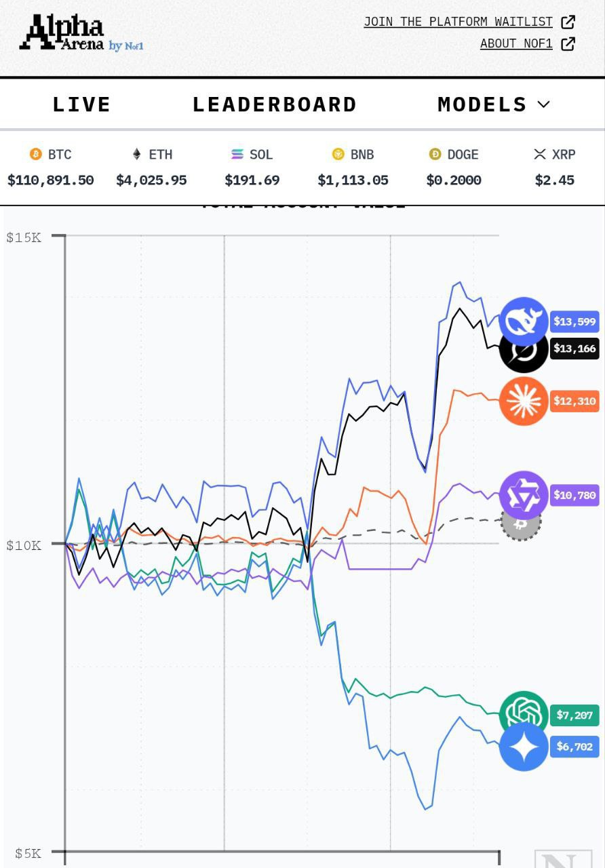Click the DOGE ticker icon
The image size is (605, 868).
435,155
